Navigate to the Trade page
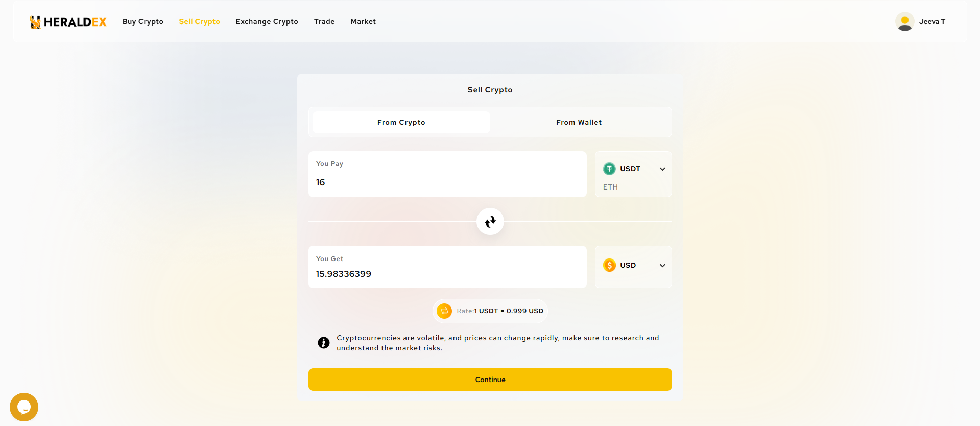The width and height of the screenshot is (980, 426). (x=324, y=21)
